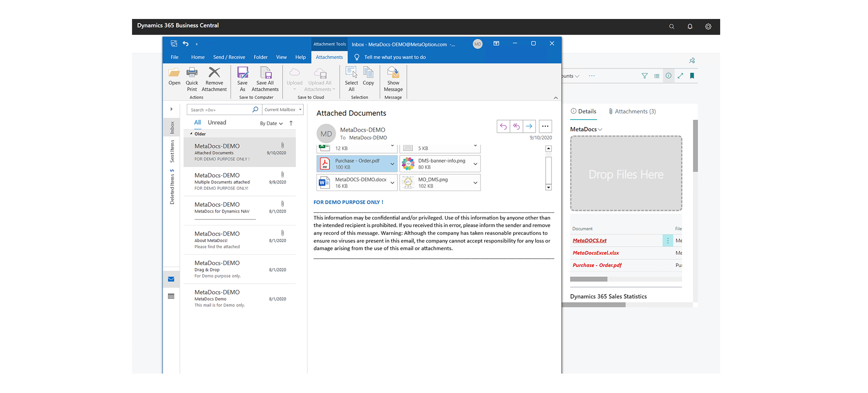Click the Calendar icon in sidebar
Viewport: 868px width, 393px height.
point(171,296)
